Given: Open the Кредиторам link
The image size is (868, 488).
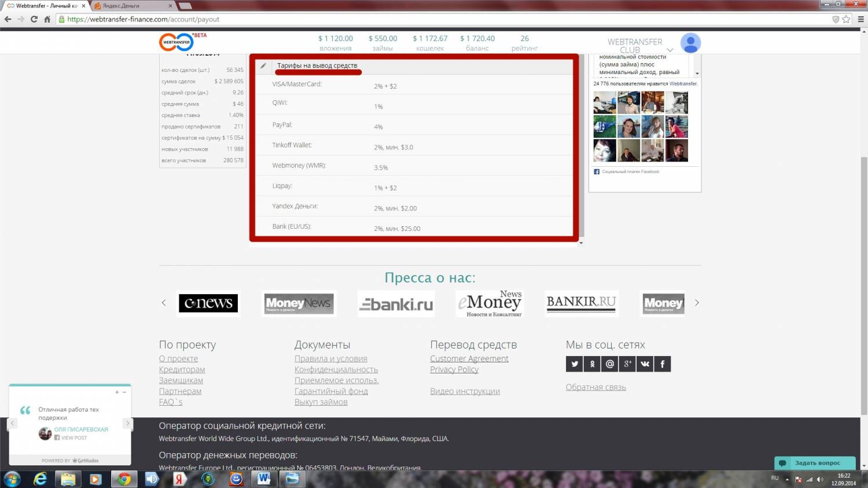Looking at the screenshot, I should pos(182,369).
